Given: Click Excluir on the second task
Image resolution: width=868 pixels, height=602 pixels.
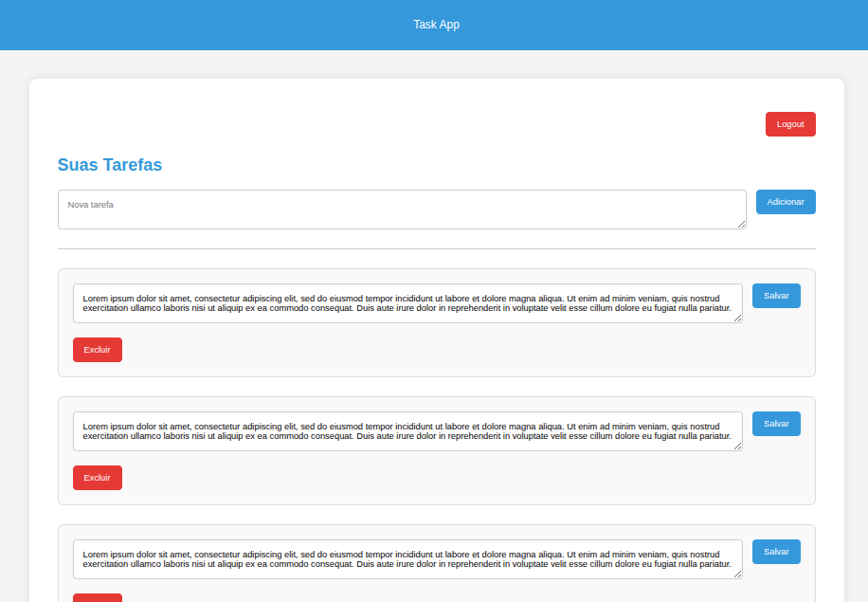Looking at the screenshot, I should click(x=97, y=477).
